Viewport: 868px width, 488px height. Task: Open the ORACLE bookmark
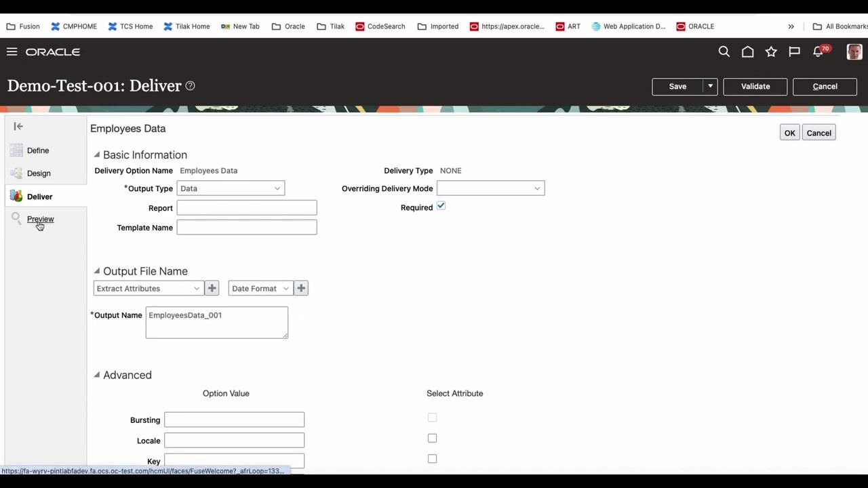pyautogui.click(x=695, y=26)
